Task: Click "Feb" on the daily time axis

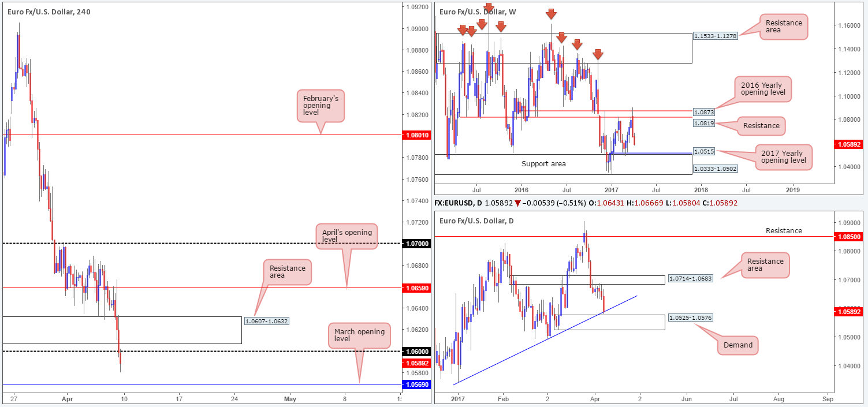Action: 503,398
